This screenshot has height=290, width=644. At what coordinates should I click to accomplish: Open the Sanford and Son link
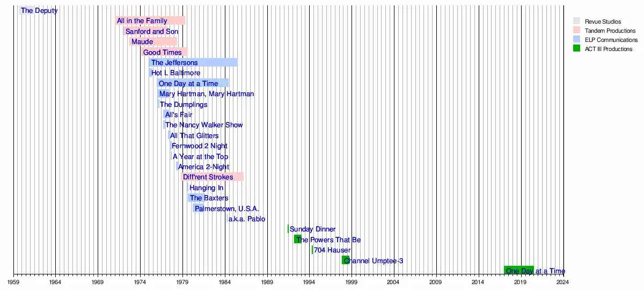tap(151, 32)
